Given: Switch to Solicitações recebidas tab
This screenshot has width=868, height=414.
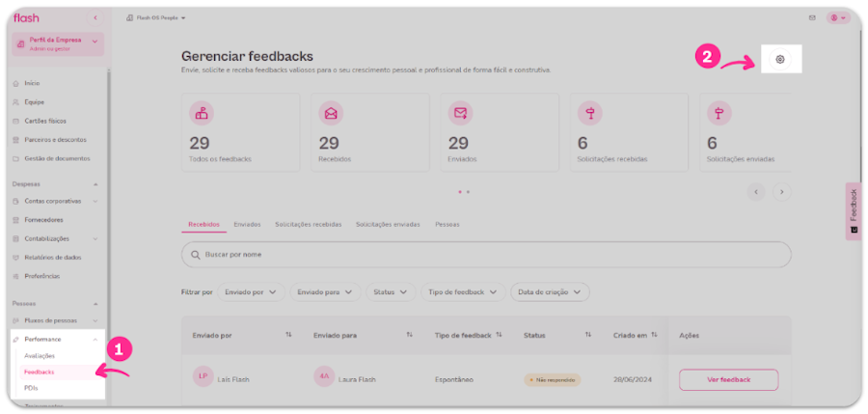Looking at the screenshot, I should click(x=309, y=225).
